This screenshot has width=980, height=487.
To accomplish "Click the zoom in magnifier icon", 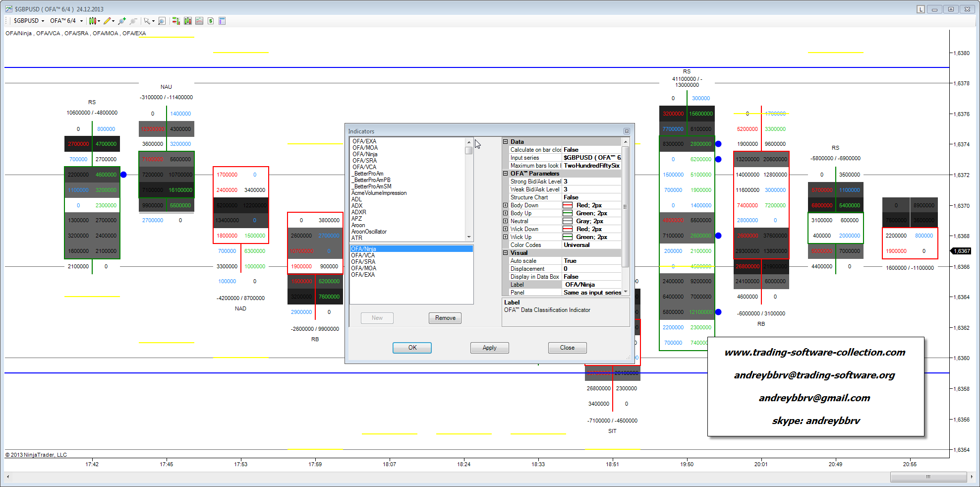I will [x=122, y=21].
